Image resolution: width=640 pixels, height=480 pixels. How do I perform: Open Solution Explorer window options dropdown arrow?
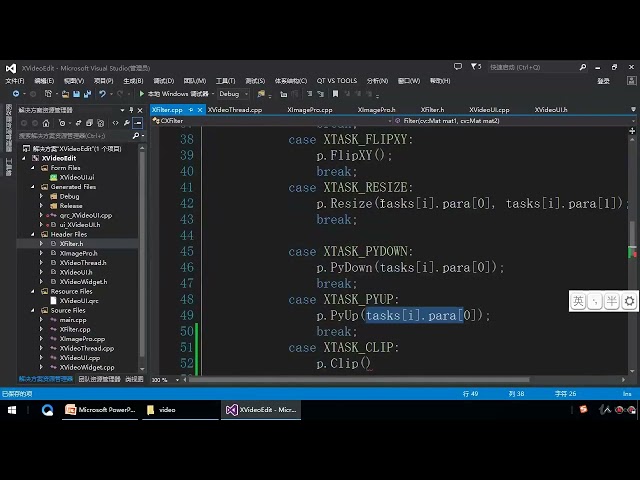tap(122, 110)
